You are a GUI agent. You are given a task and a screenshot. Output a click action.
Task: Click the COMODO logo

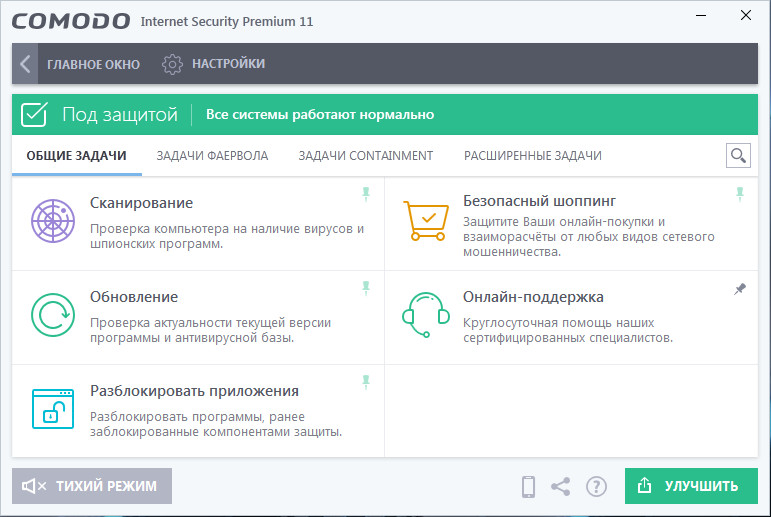[71, 21]
